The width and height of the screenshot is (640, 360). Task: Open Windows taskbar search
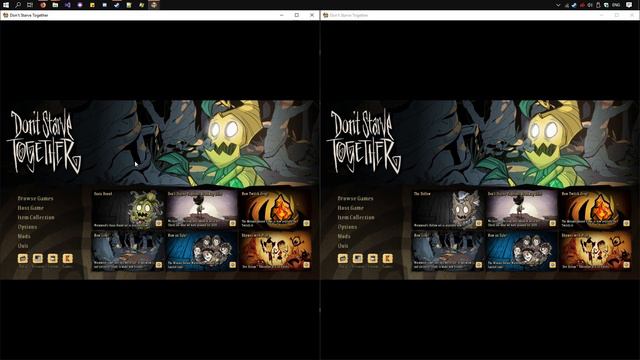pyautogui.click(x=18, y=5)
